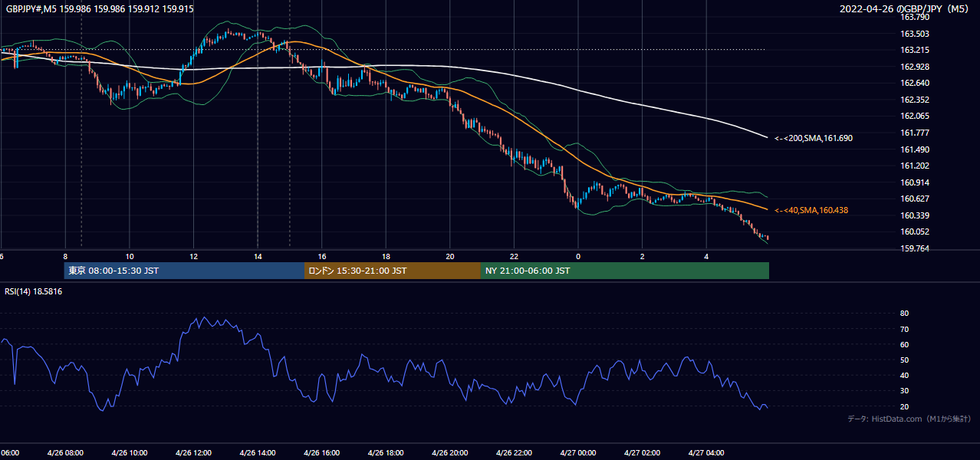Click the HistData.com data source note

click(x=909, y=419)
